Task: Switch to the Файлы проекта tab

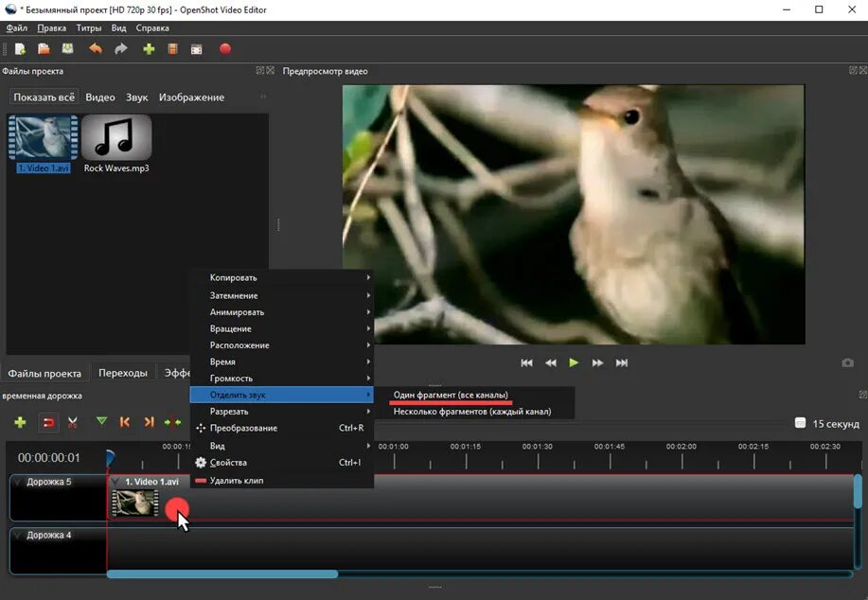Action: pyautogui.click(x=44, y=373)
